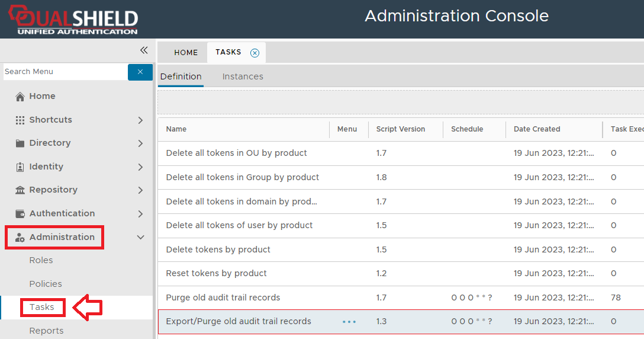Click the Directory folder icon
Image resolution: width=644 pixels, height=339 pixels.
20,143
